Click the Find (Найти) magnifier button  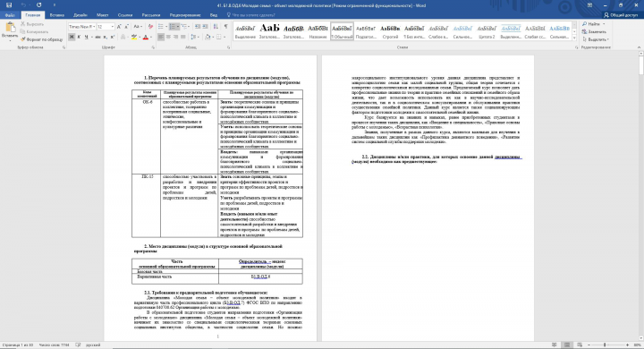click(x=591, y=24)
